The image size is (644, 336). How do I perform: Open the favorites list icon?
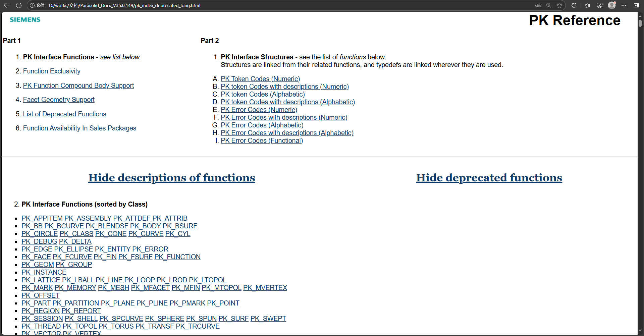588,5
